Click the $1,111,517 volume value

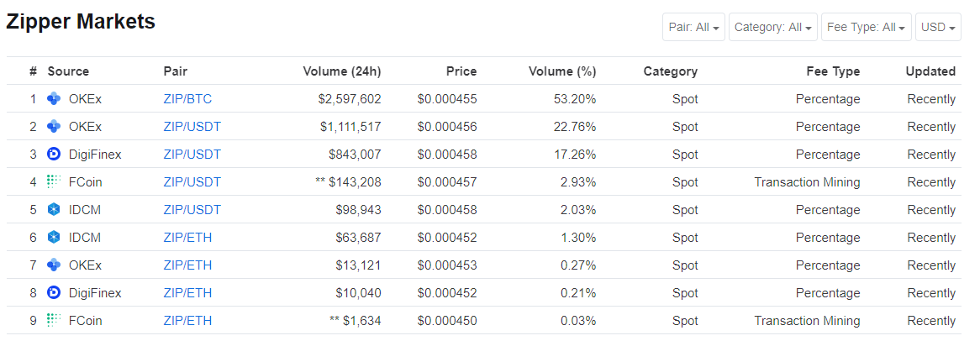coord(350,126)
